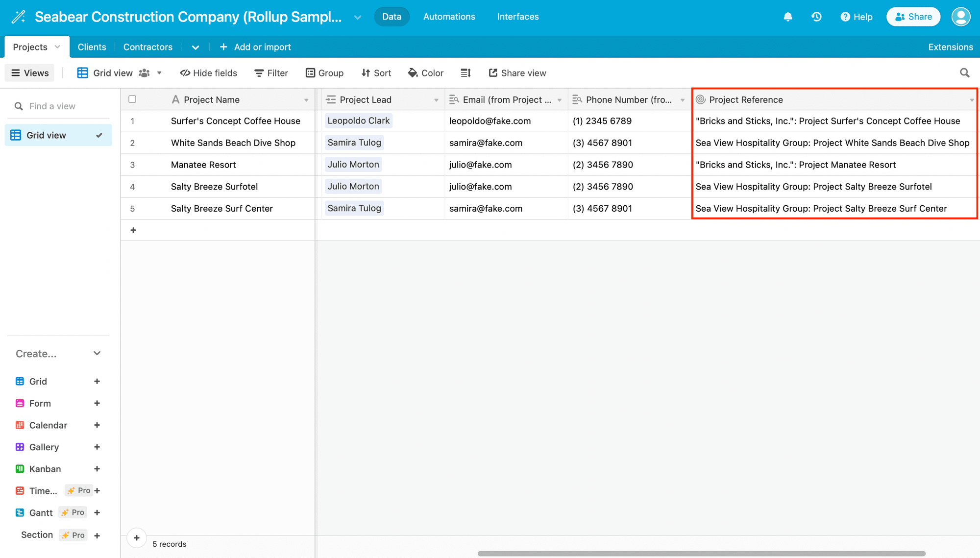Click the Email lookup field icon
The image size is (980, 558).
454,99
